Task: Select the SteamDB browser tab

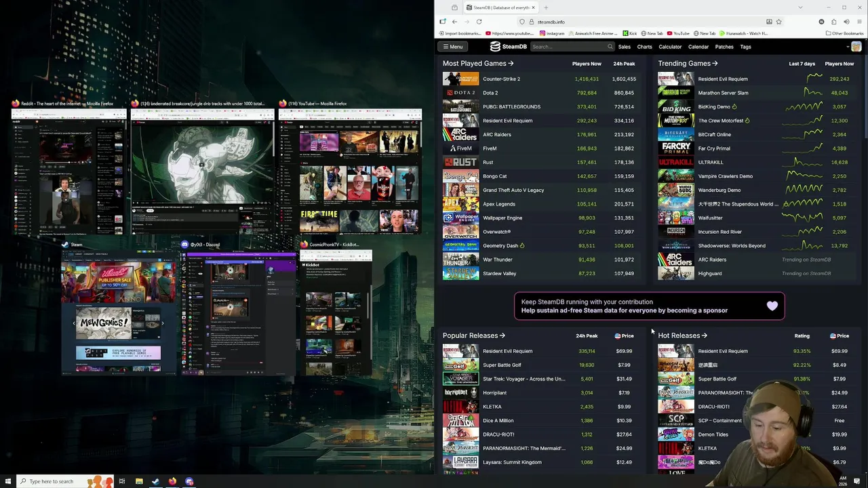Action: pyautogui.click(x=500, y=7)
